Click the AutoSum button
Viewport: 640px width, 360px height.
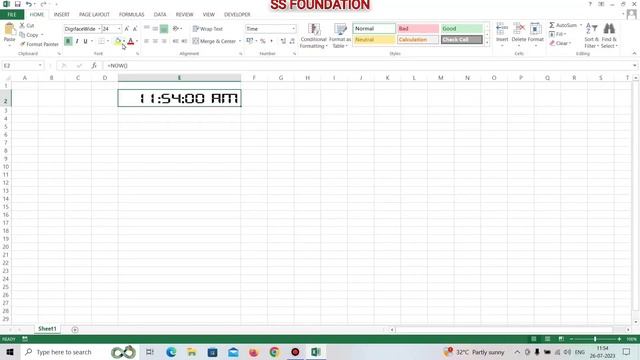tap(562, 25)
